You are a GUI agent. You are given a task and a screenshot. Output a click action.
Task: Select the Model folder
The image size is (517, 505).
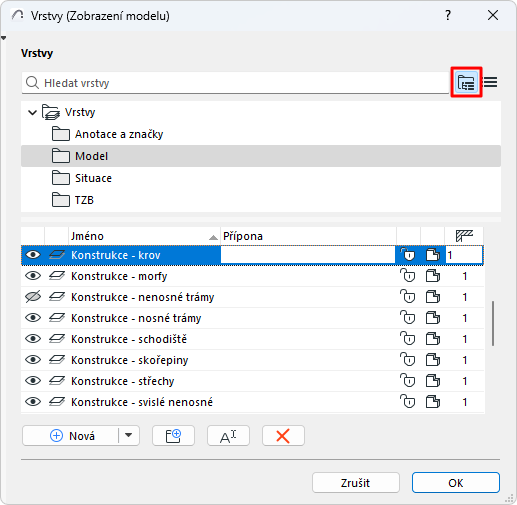[x=261, y=156]
